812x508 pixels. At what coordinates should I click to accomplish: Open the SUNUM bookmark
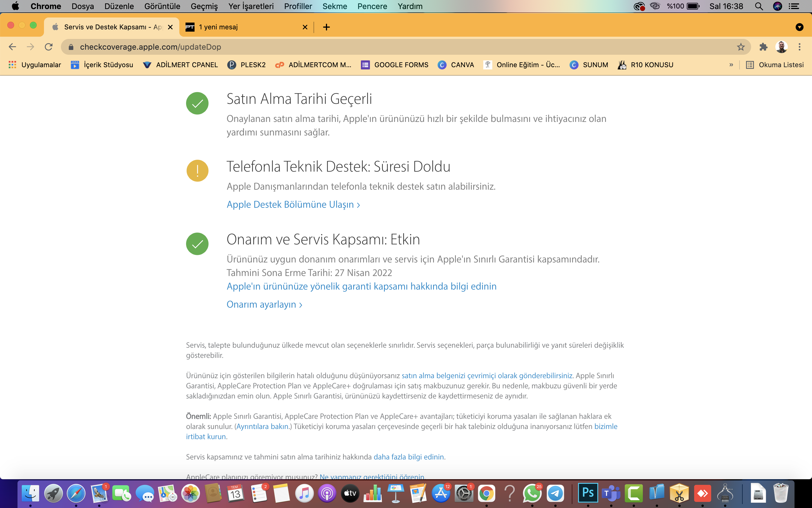click(x=589, y=65)
